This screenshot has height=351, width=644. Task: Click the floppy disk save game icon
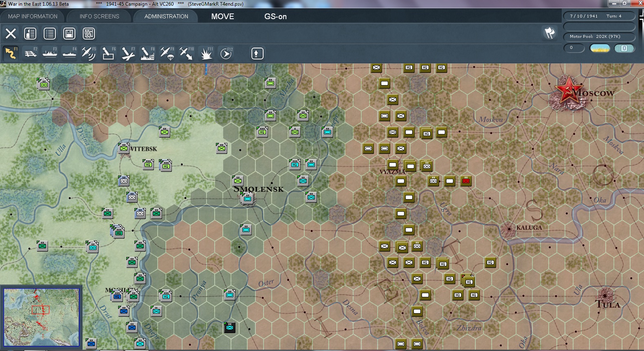[69, 33]
